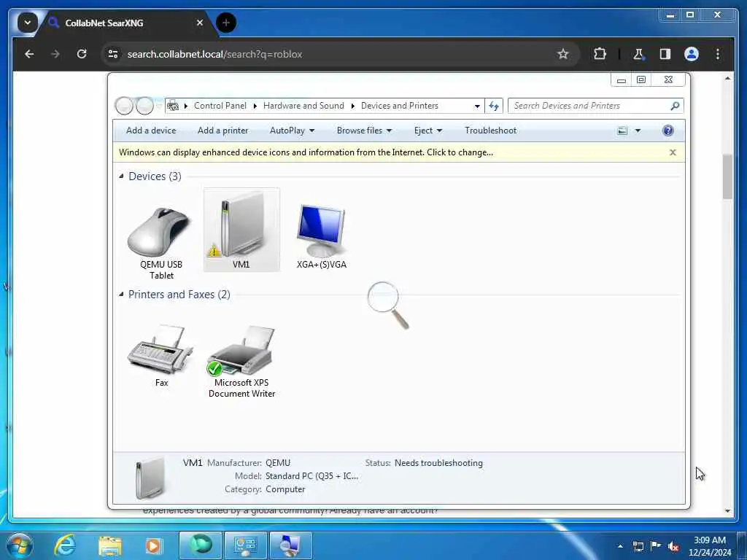Click the VM1 thumbnail in details pane
The width and height of the screenshot is (747, 560).
(x=150, y=478)
